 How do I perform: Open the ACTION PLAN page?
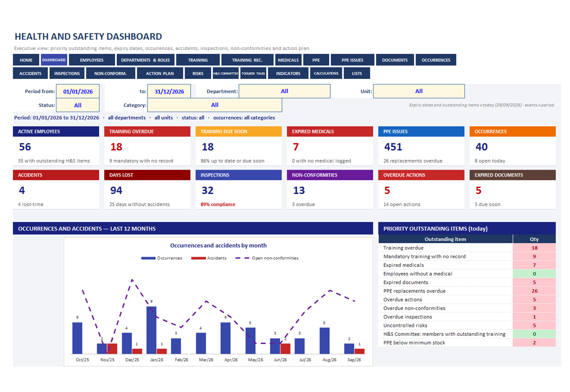point(160,73)
